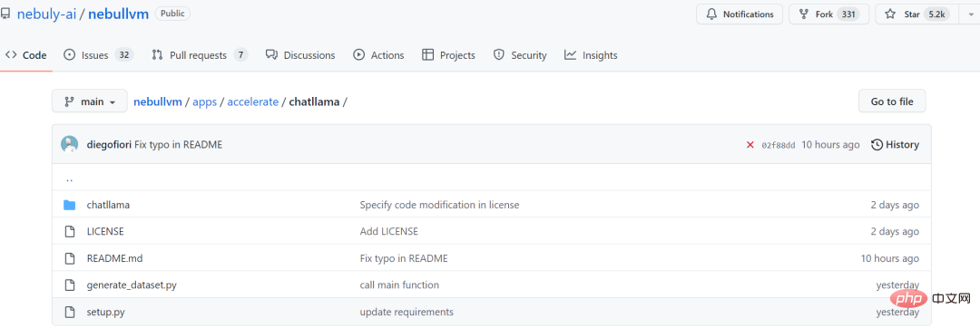Open the main branch selector dropdown
Image resolution: width=980 pixels, height=328 pixels.
point(89,101)
